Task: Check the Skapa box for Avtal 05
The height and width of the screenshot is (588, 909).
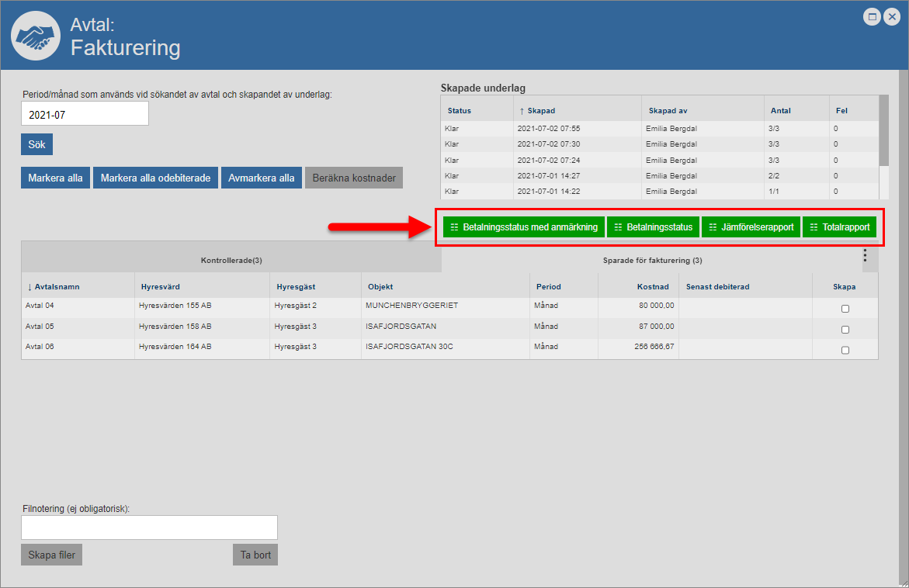Action: pos(845,330)
